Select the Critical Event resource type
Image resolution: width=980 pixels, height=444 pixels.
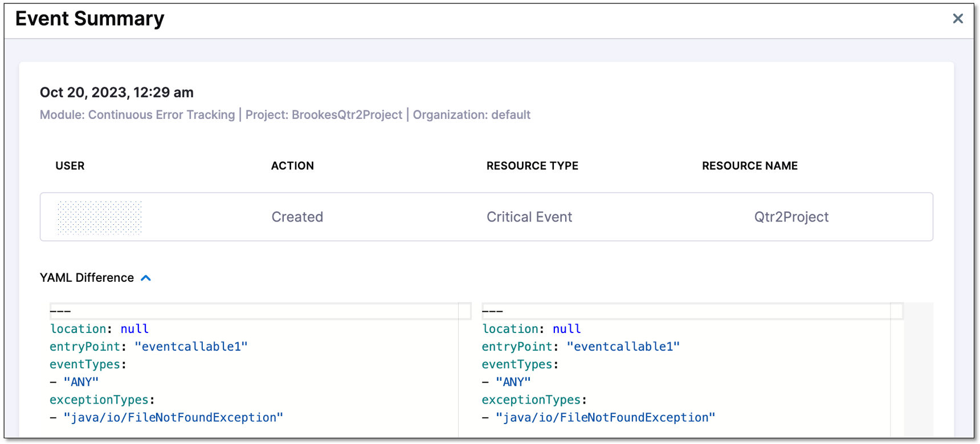pos(529,217)
